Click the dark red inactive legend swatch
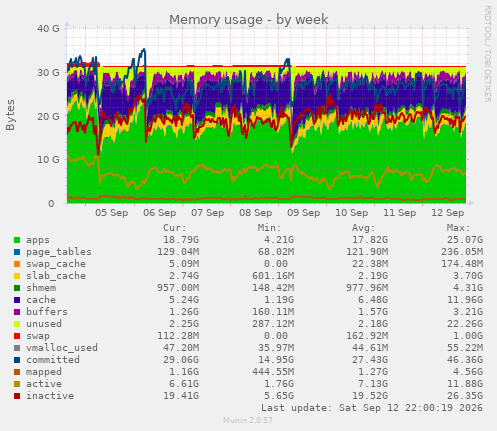 point(17,396)
